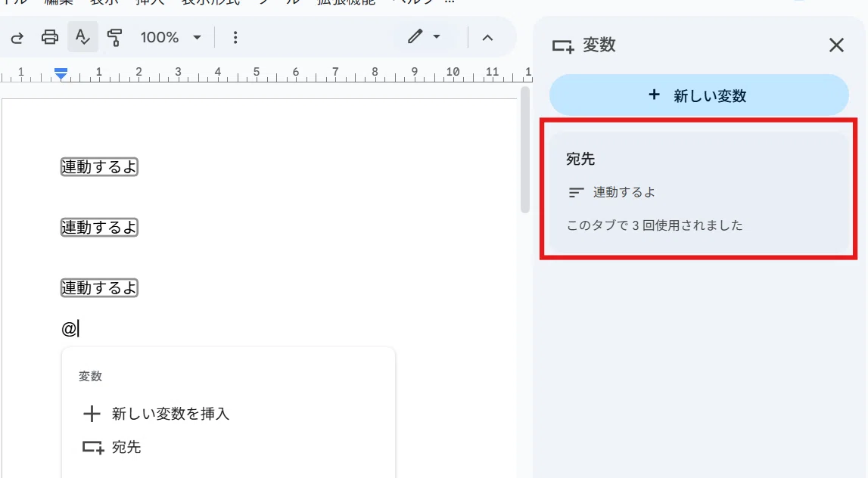This screenshot has height=478, width=868.
Task: Open the 100% zoom dropdown
Action: pos(170,38)
